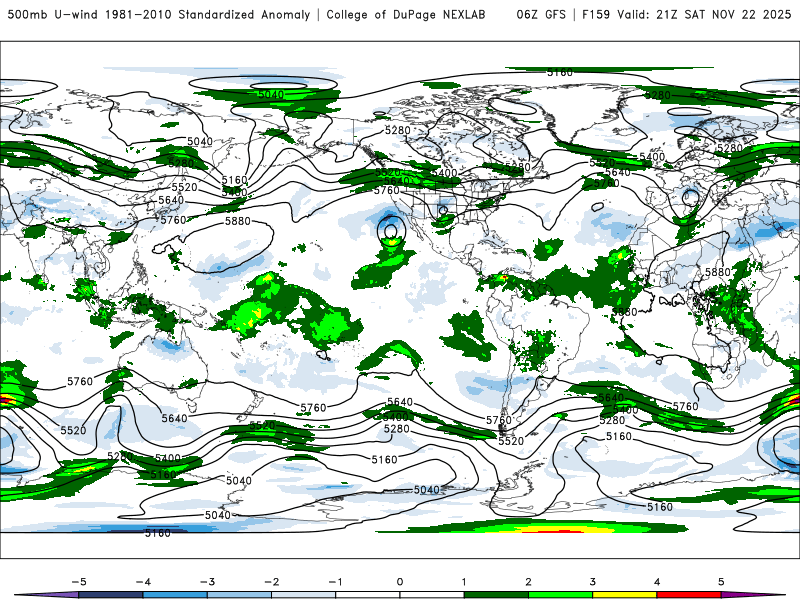Click the '5880' contour label over eastern Africa
The width and height of the screenshot is (800, 600).
[718, 272]
